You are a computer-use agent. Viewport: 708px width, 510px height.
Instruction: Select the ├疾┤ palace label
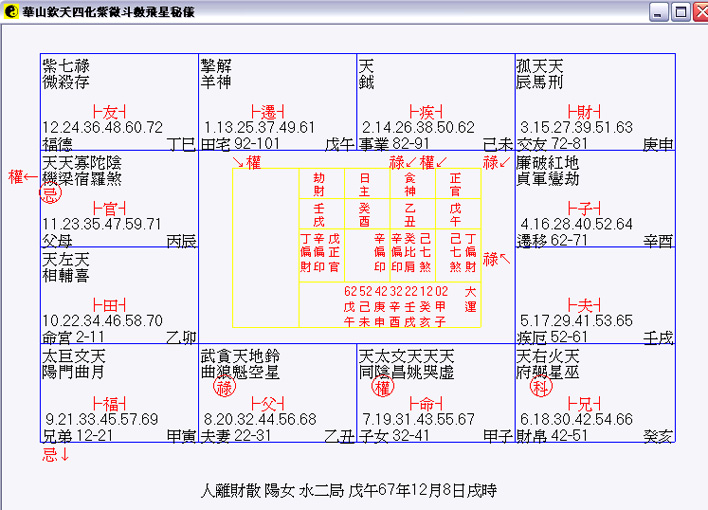tap(425, 112)
